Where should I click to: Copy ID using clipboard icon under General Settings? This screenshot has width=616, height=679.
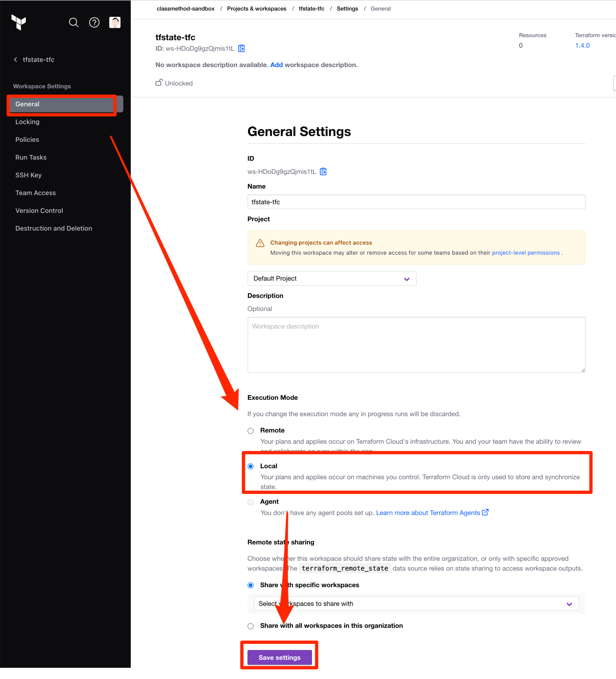pos(323,171)
